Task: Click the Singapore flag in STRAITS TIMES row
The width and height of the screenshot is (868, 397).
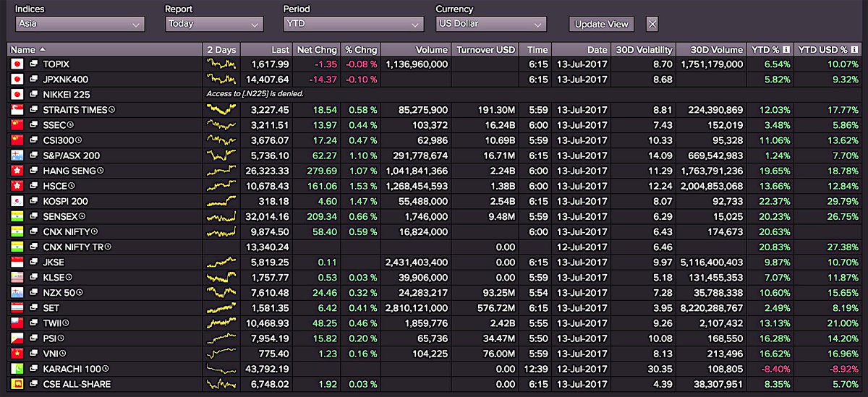Action: tap(16, 110)
